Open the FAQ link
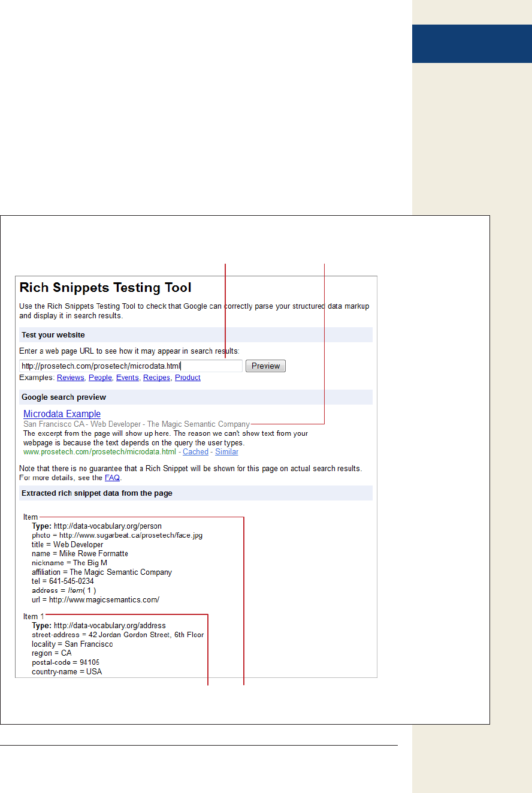 pyautogui.click(x=112, y=478)
